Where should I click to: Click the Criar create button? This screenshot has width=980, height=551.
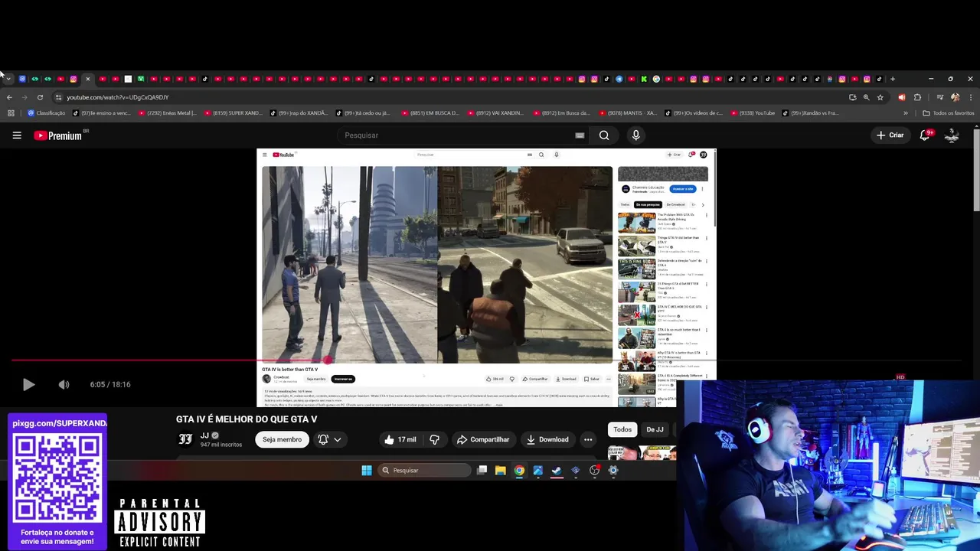[890, 135]
